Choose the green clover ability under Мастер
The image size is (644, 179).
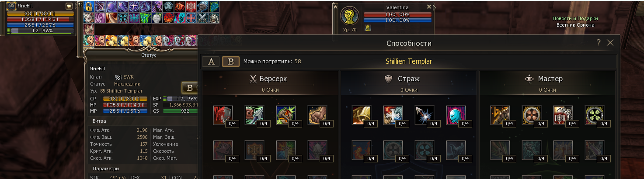(594, 115)
